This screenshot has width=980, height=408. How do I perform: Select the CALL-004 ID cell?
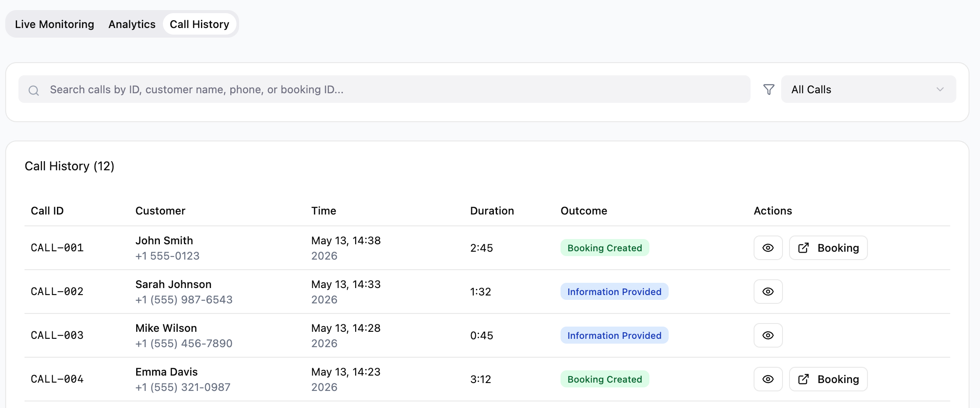tap(57, 379)
